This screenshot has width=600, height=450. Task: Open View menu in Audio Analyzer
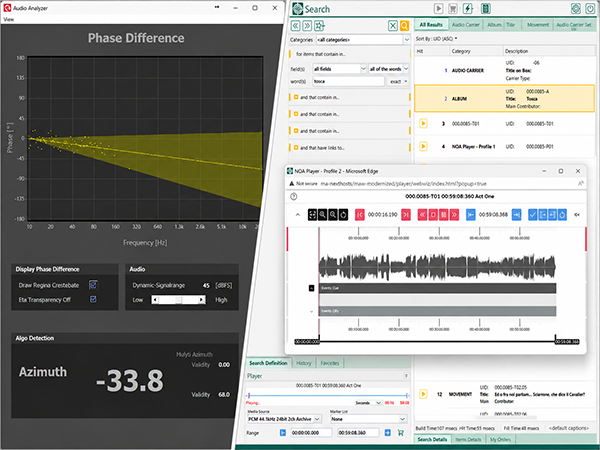[x=8, y=19]
